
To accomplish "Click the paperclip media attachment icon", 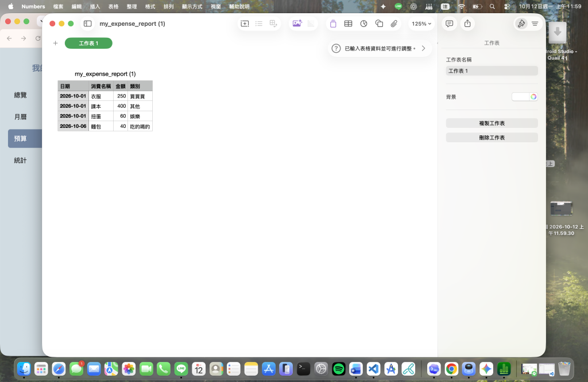I will click(394, 24).
